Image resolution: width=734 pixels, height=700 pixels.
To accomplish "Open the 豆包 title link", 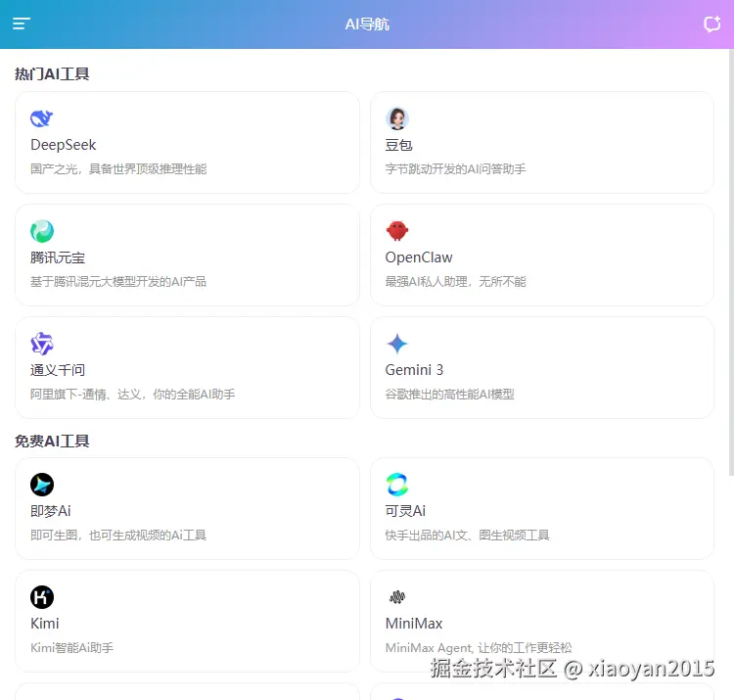I will pos(398,145).
